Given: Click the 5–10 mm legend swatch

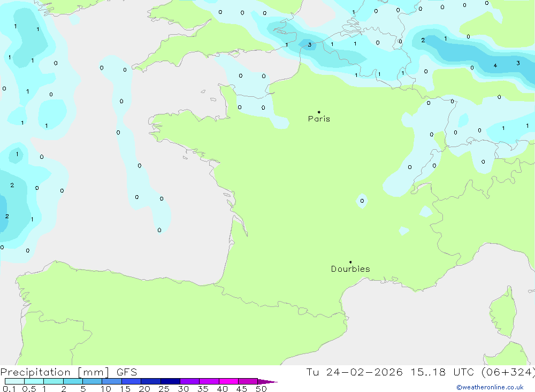Looking at the screenshot, I should click(93, 381).
